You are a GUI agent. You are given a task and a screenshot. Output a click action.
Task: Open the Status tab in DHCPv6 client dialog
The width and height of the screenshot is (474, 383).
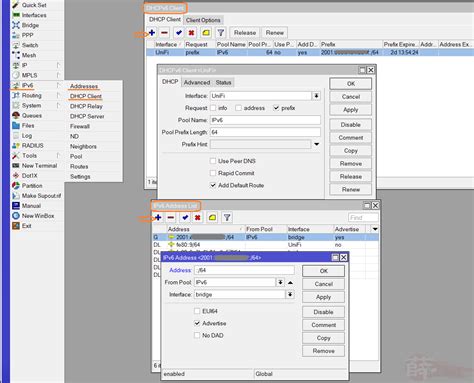pos(223,82)
